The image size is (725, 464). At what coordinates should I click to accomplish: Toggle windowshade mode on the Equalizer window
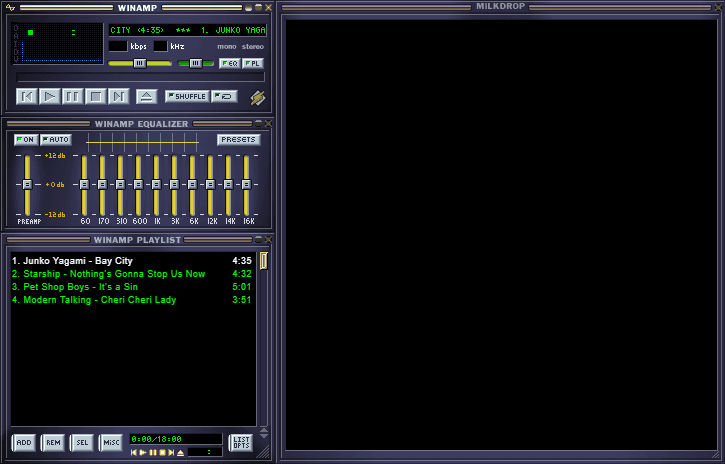click(259, 123)
